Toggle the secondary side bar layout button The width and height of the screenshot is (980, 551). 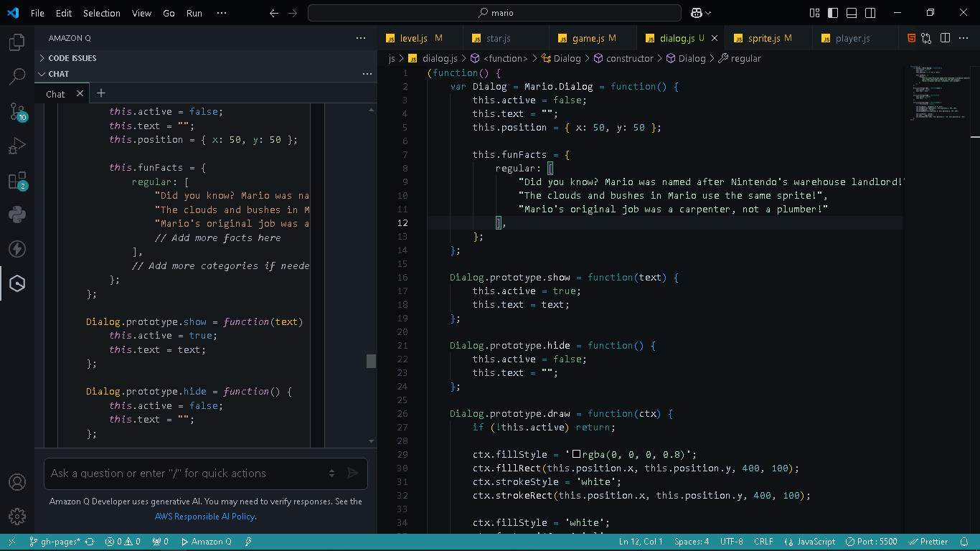(x=870, y=13)
